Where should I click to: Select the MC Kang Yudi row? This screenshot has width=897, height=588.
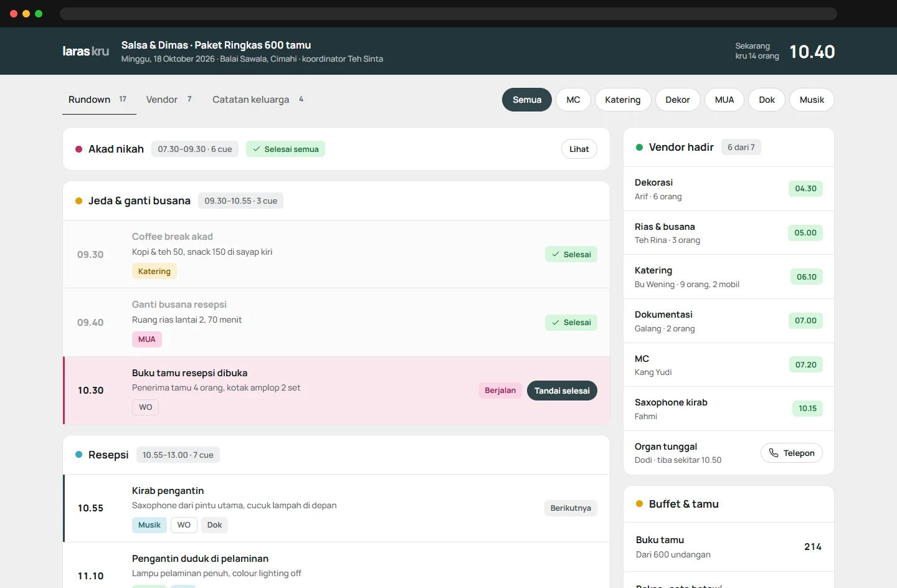[x=729, y=365]
